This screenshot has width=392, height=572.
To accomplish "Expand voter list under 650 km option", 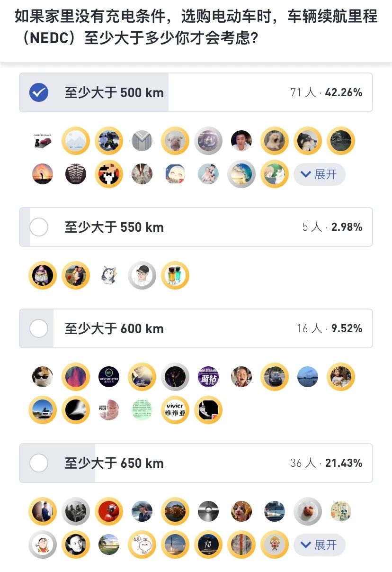I will tap(319, 545).
